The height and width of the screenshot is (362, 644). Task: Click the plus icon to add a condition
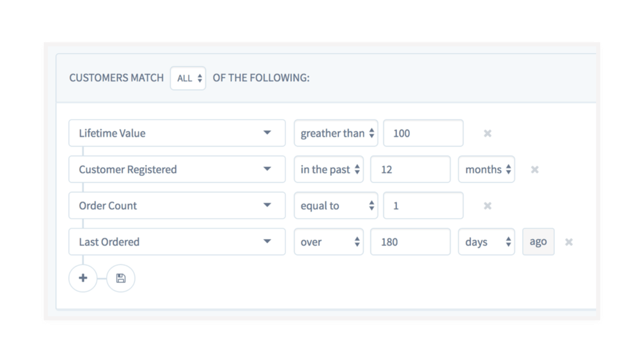coord(83,278)
